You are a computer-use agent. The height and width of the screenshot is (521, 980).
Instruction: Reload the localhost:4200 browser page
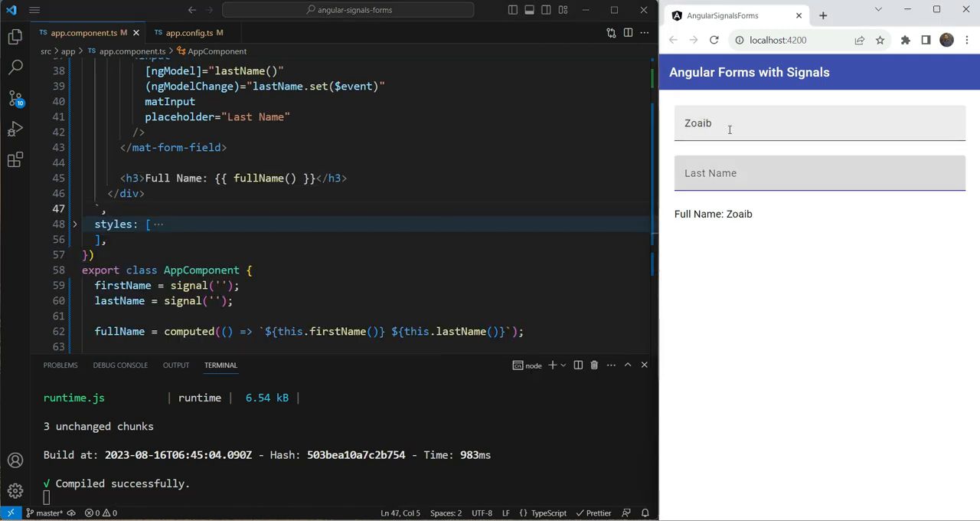(x=714, y=40)
